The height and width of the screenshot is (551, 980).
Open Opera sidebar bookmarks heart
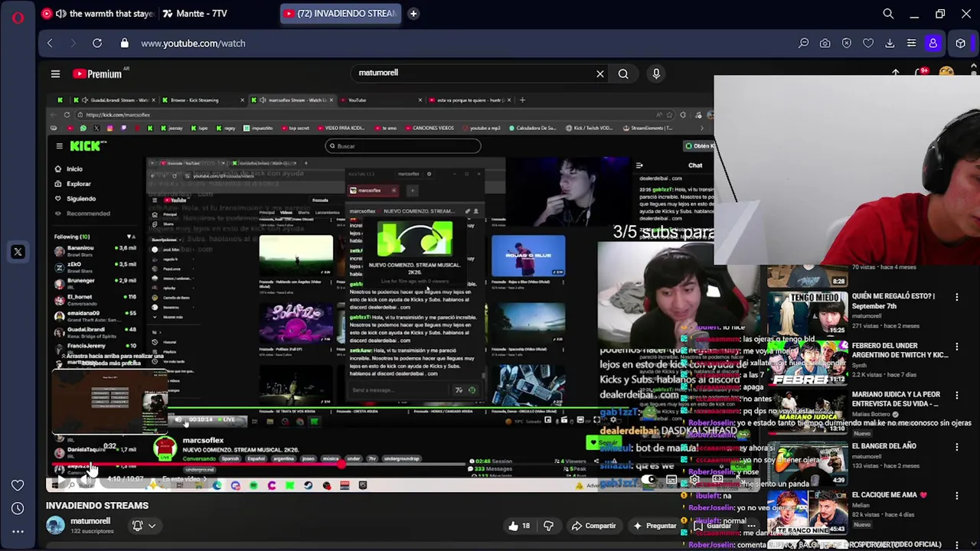tap(18, 485)
